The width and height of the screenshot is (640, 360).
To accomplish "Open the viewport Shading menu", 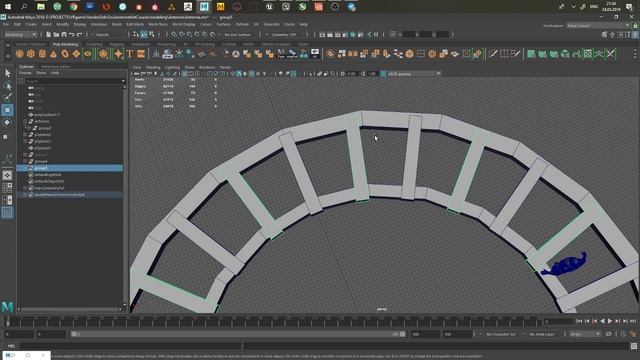I will [153, 67].
